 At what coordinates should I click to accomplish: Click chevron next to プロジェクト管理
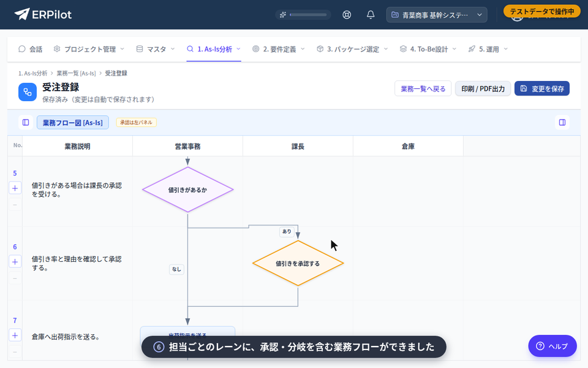123,49
